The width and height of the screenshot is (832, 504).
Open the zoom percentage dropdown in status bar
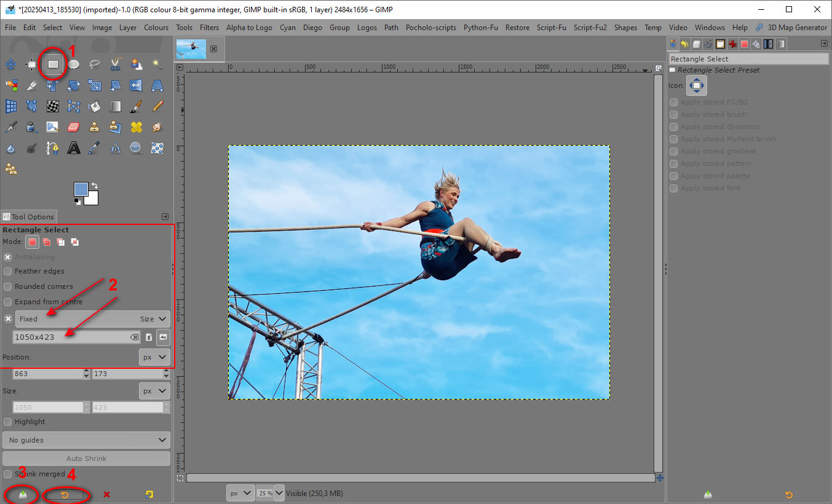pos(279,493)
